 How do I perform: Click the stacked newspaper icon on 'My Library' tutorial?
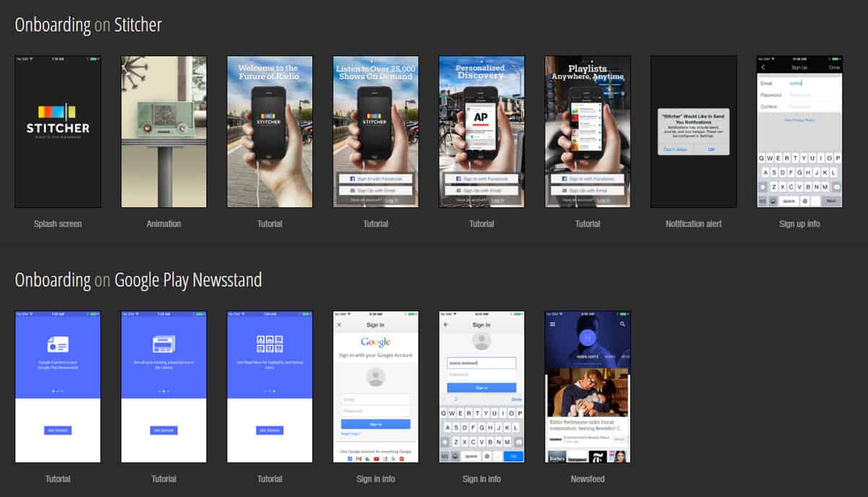pos(164,343)
